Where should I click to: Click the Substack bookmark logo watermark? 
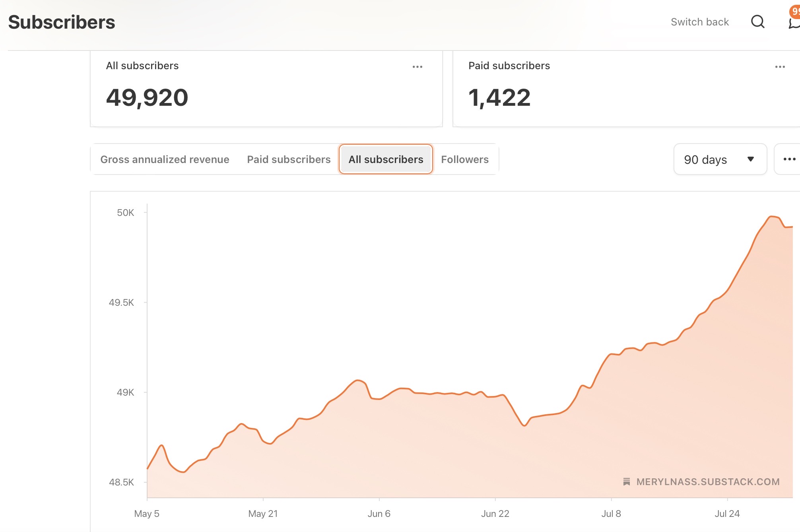627,482
